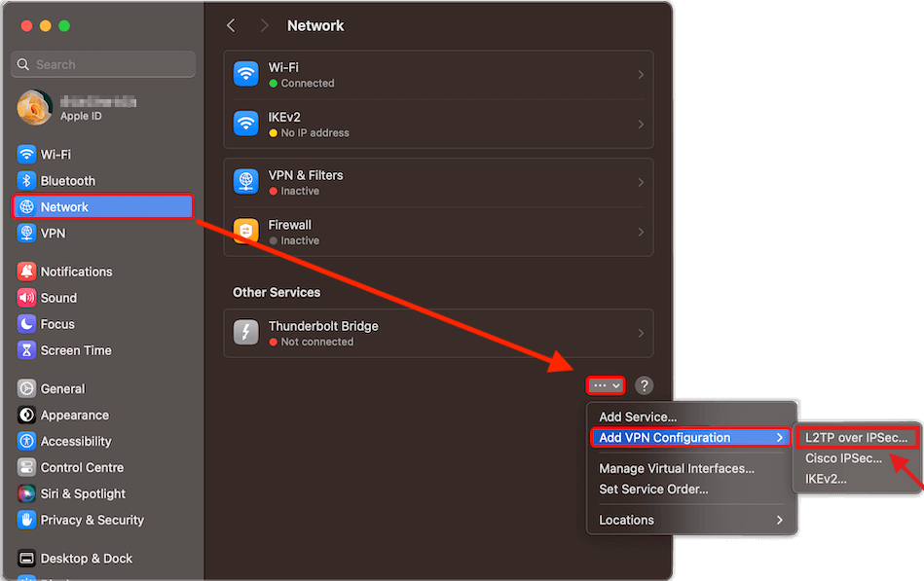Viewport: 924px width, 581px height.
Task: Click Add Service menu entry
Action: [638, 417]
